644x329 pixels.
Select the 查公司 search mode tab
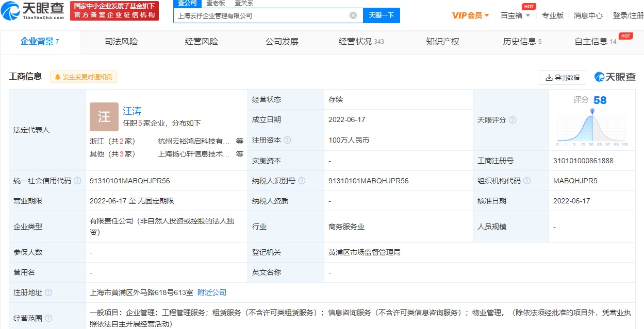[187, 3]
